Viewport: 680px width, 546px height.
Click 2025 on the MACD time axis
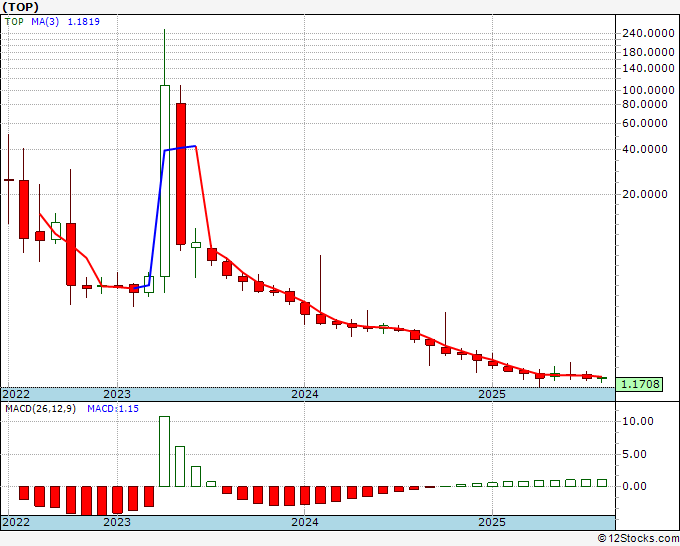click(x=492, y=522)
